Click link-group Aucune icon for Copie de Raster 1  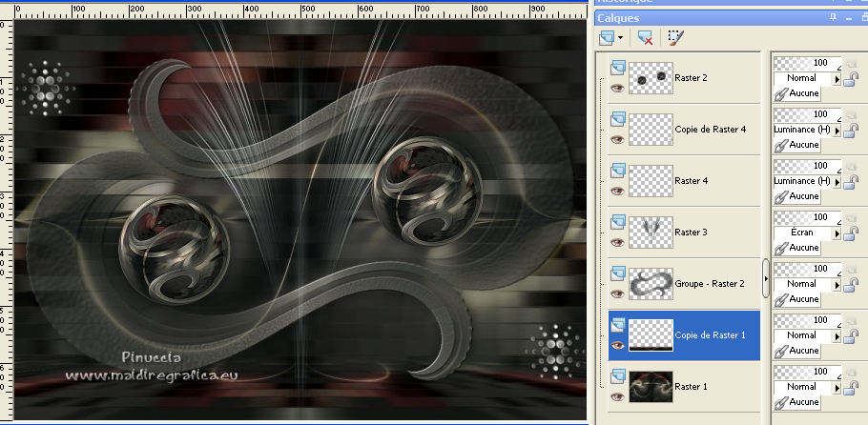(x=781, y=351)
